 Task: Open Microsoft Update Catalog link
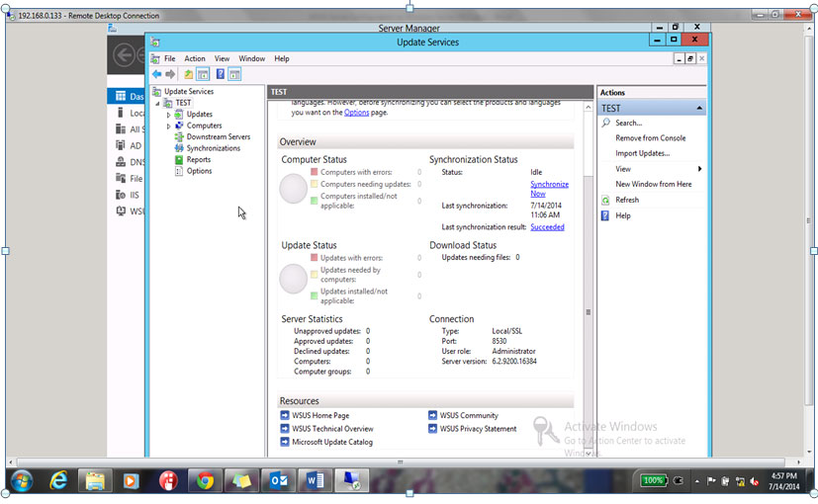tap(331, 442)
